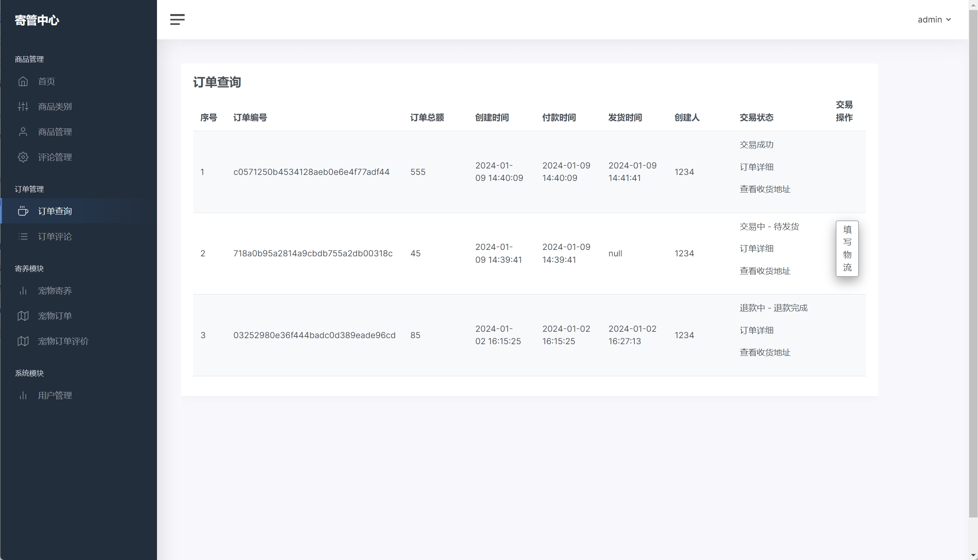The width and height of the screenshot is (978, 560).
Task: Open 查看收货地址 for the third order
Action: (765, 353)
